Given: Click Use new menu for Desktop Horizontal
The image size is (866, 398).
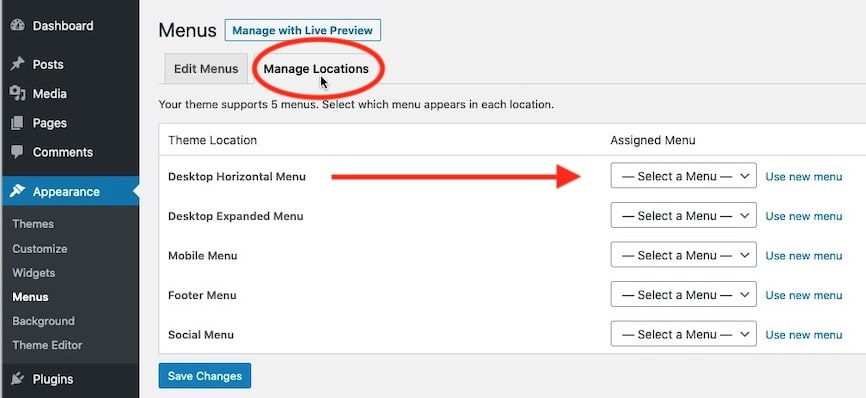Looking at the screenshot, I should pos(804,177).
